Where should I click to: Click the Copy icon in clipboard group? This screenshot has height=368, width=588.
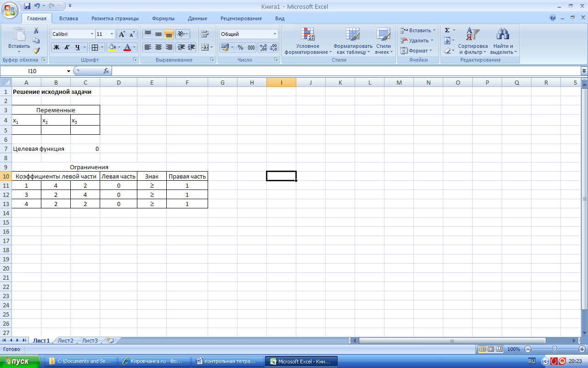tap(36, 40)
